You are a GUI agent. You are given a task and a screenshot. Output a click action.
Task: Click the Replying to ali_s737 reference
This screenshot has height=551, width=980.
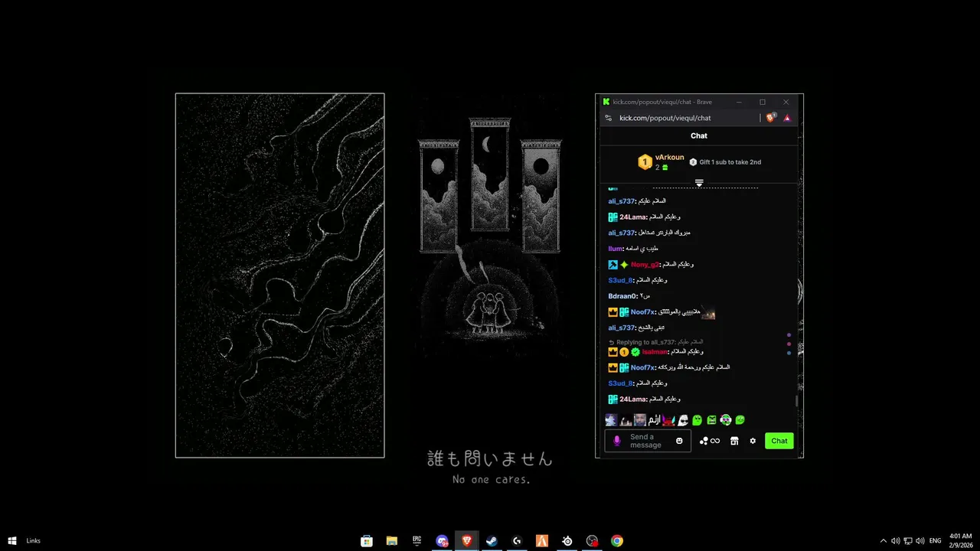click(655, 342)
